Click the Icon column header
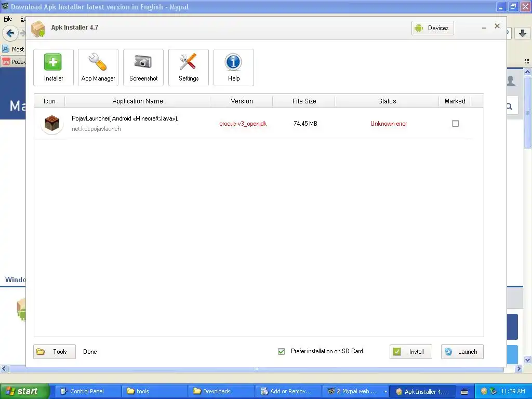Viewport: 532px width, 399px height. pos(49,101)
